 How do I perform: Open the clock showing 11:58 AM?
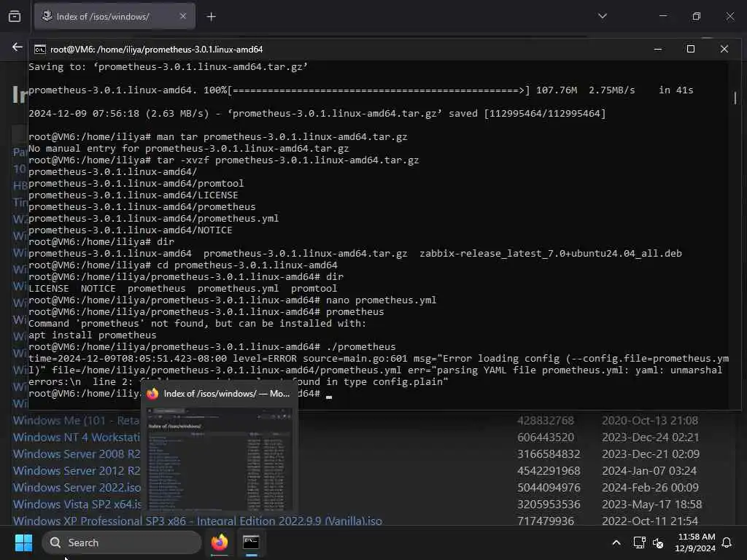click(x=695, y=542)
